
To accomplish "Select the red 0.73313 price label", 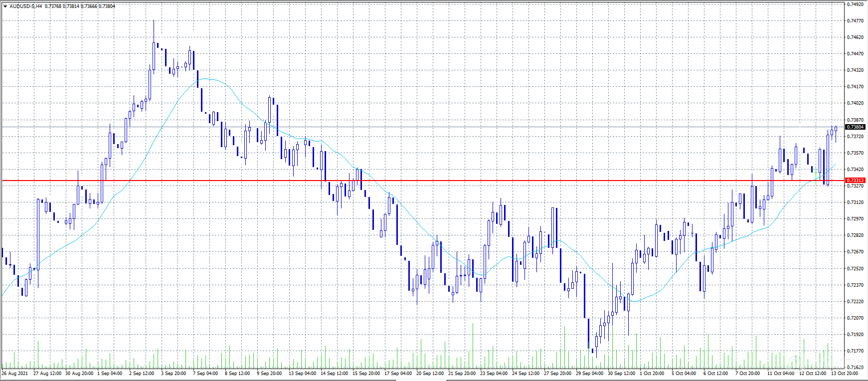I will coord(855,180).
